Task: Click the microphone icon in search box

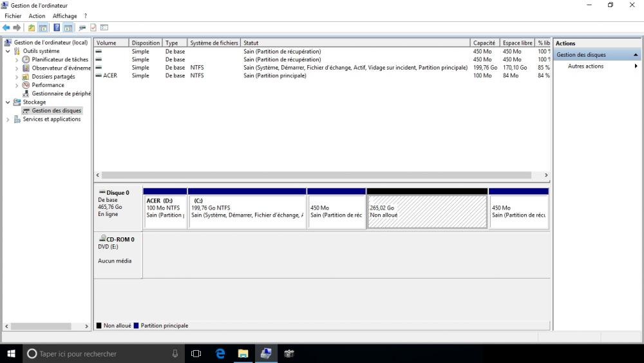Action: (175, 353)
